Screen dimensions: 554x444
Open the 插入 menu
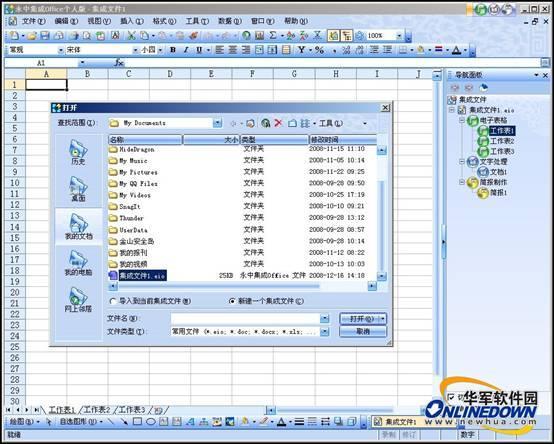132,21
